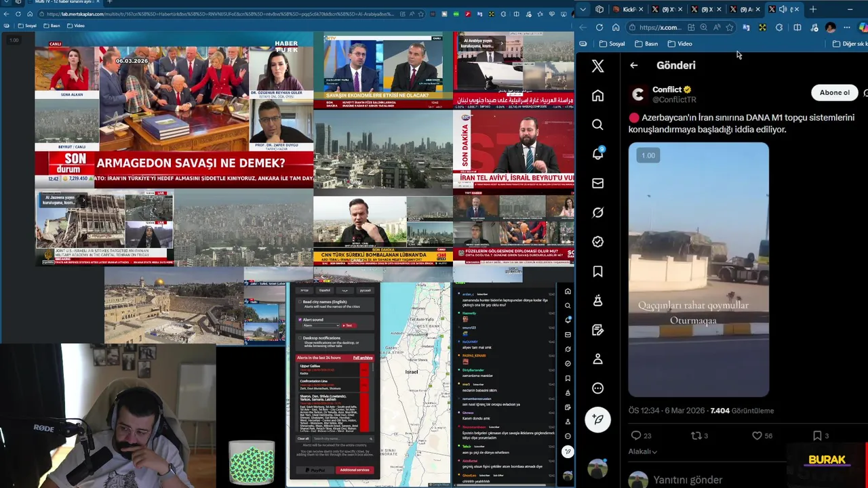The width and height of the screenshot is (868, 488).
Task: Click the Test alert sound button
Action: pos(349,325)
